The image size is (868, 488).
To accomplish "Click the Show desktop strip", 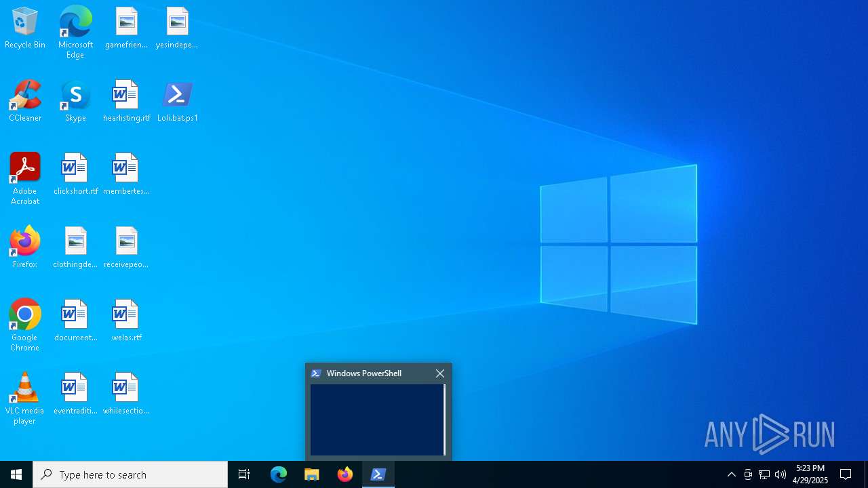I will 866,474.
